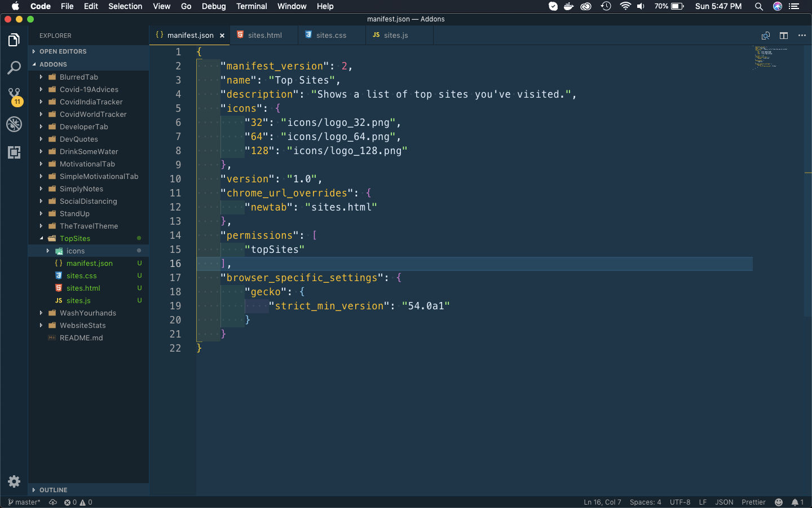This screenshot has width=812, height=508.
Task: Click Prettier in status bar
Action: (x=753, y=502)
